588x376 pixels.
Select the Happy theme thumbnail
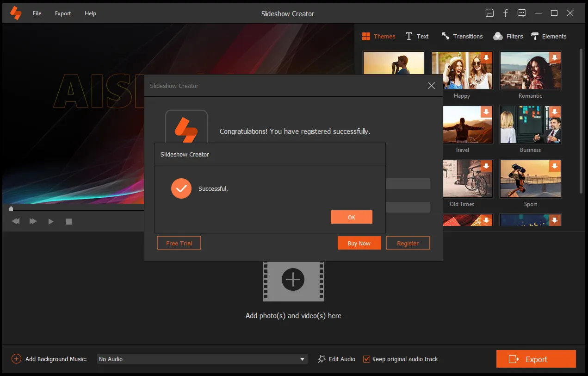click(x=462, y=70)
